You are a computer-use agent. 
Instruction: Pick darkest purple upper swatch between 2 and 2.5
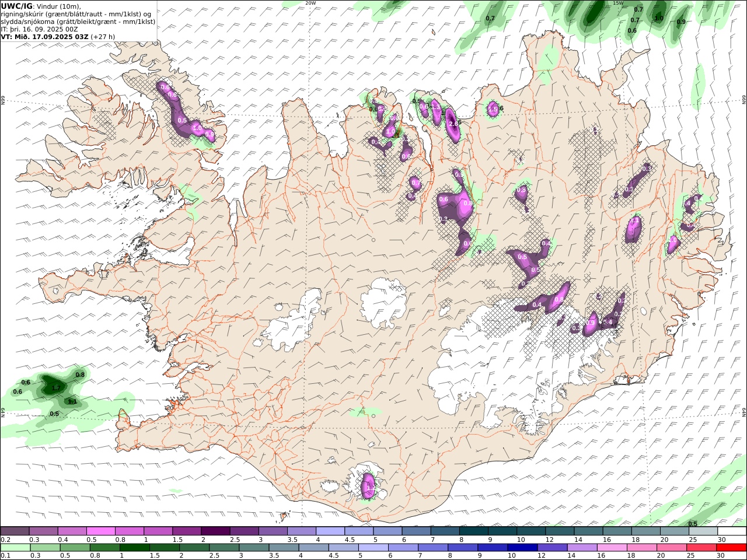(x=215, y=531)
